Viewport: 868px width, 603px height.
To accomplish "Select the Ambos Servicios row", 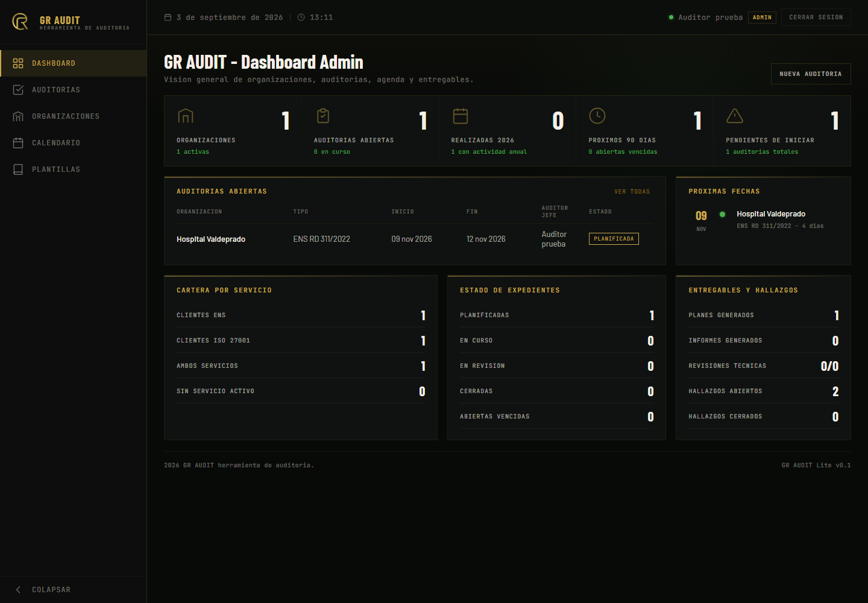I will click(x=301, y=365).
